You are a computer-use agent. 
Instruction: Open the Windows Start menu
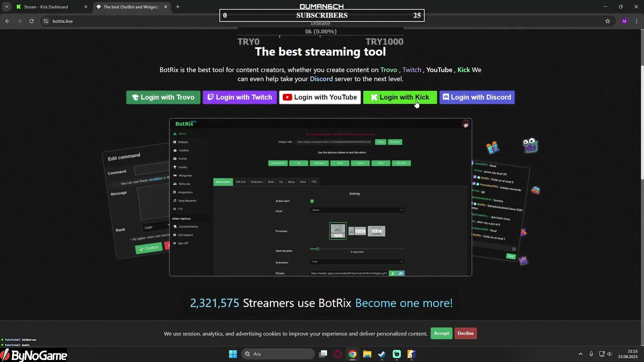233,354
